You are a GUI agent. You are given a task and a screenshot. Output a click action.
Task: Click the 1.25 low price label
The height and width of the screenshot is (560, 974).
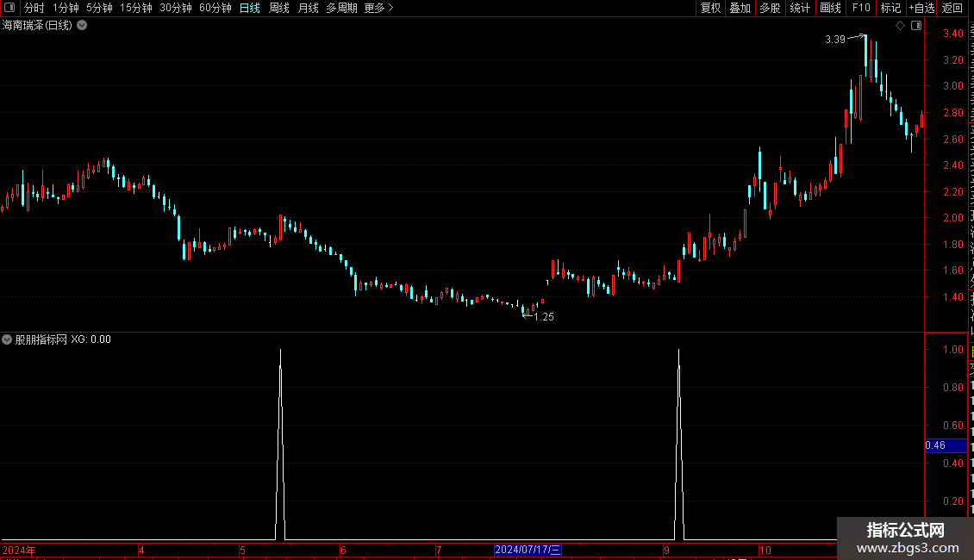point(544,317)
